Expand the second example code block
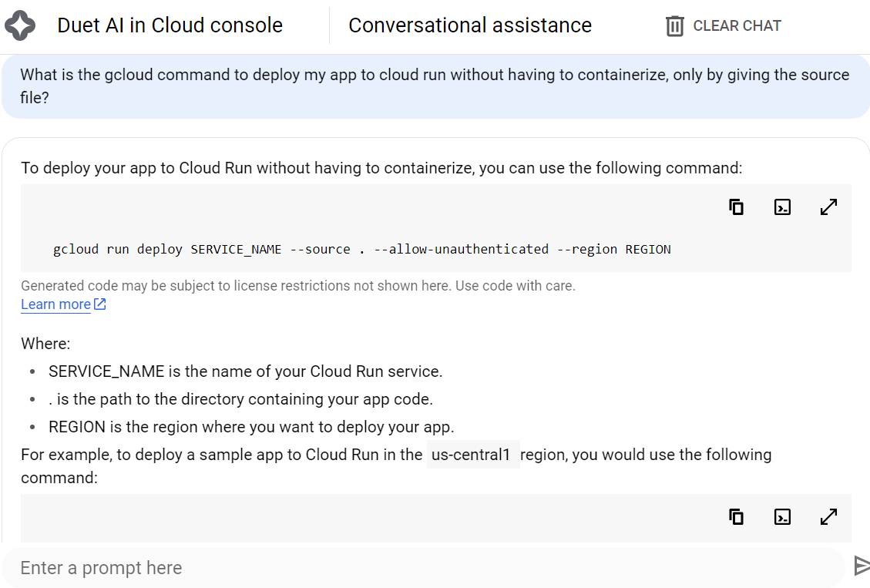 [x=828, y=517]
